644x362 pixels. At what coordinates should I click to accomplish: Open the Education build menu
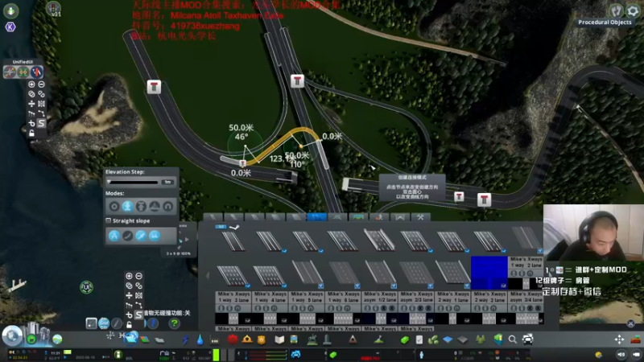tap(279, 339)
